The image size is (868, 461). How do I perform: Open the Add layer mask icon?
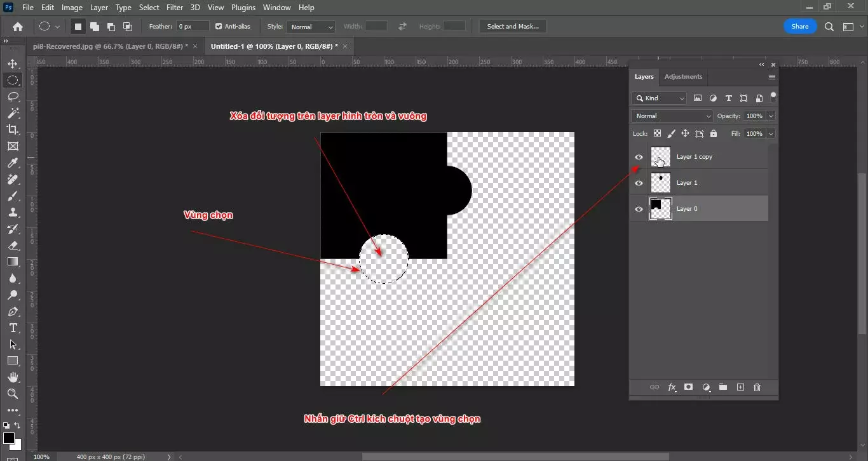coord(689,387)
